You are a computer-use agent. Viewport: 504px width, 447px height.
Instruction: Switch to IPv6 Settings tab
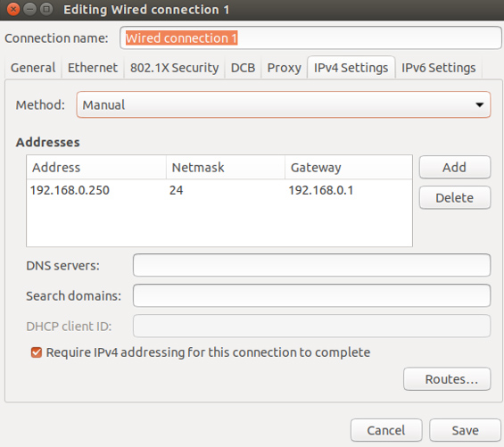tap(438, 68)
